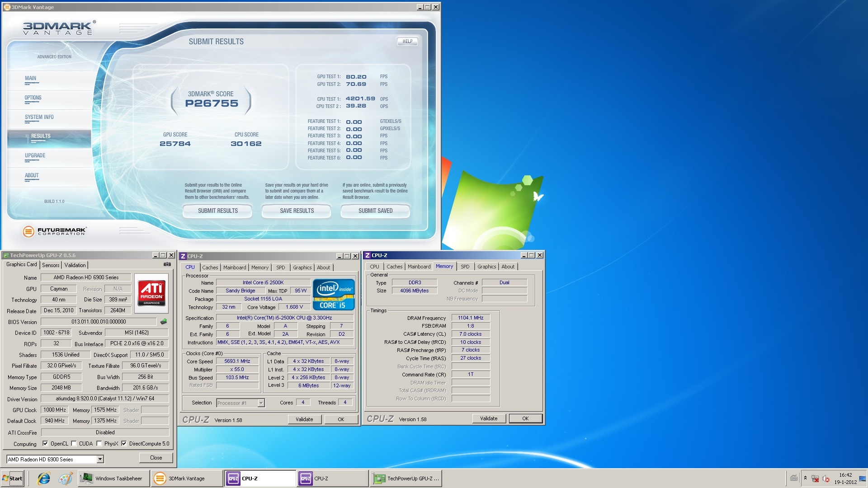The image size is (868, 488).
Task: Open UPGRADE in 3DMark sidebar
Action: pos(49,157)
